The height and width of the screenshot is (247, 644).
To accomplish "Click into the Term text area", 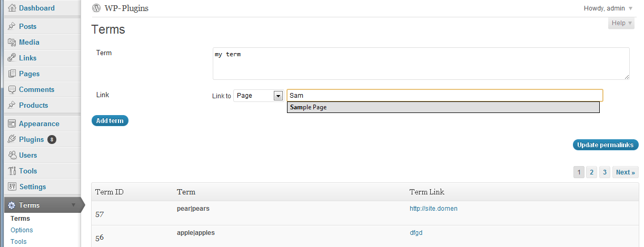I will 420,64.
